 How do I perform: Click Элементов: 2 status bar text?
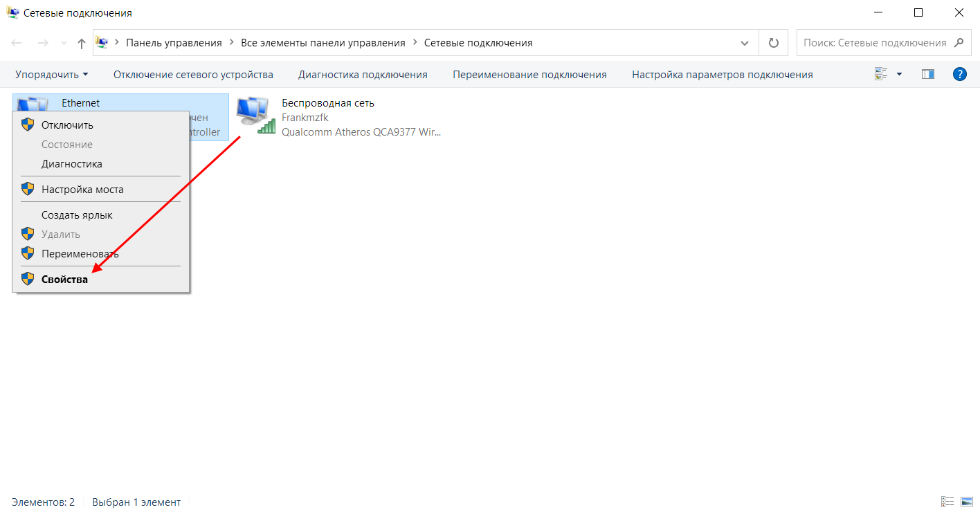pos(43,502)
